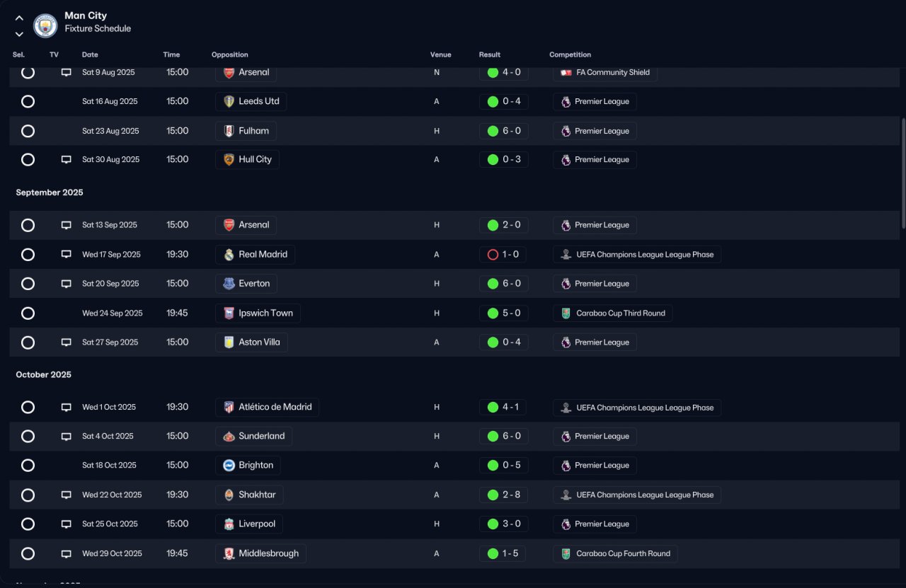Screen dimensions: 906x588
Task: Sort by the Competition column header
Action: point(570,54)
